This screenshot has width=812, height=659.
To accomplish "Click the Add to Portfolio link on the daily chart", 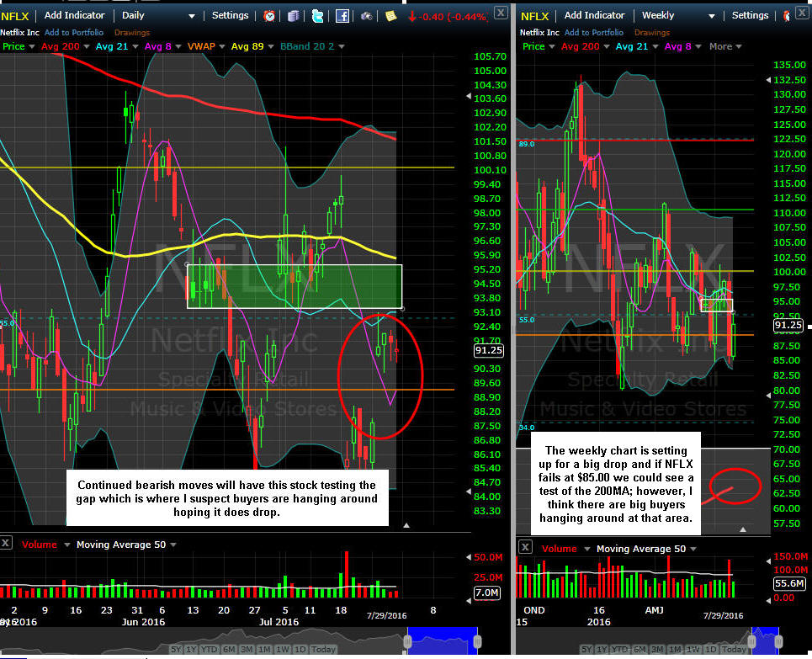I will pos(74,32).
